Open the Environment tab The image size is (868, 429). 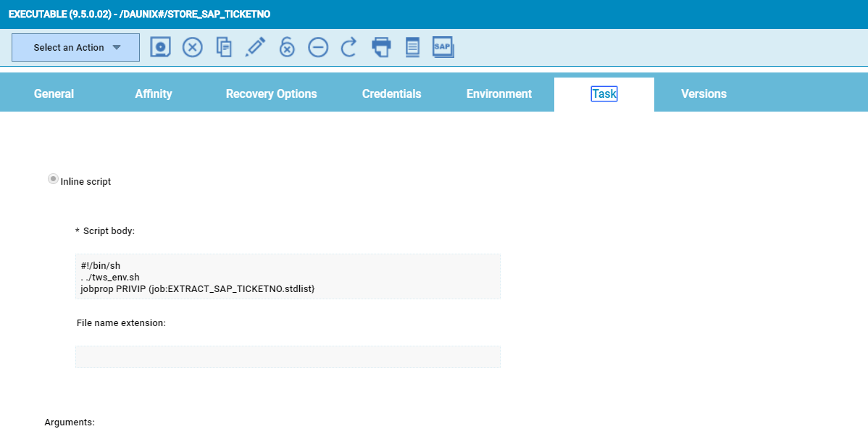pos(498,94)
